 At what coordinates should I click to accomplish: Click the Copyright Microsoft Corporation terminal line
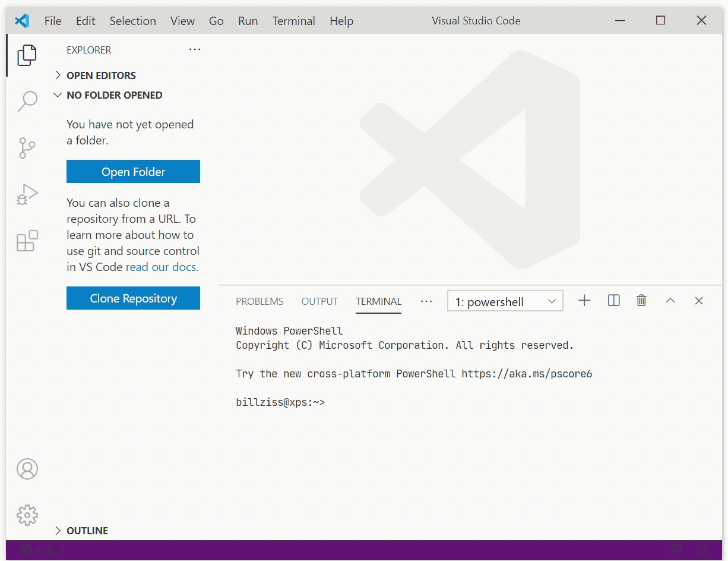point(405,345)
